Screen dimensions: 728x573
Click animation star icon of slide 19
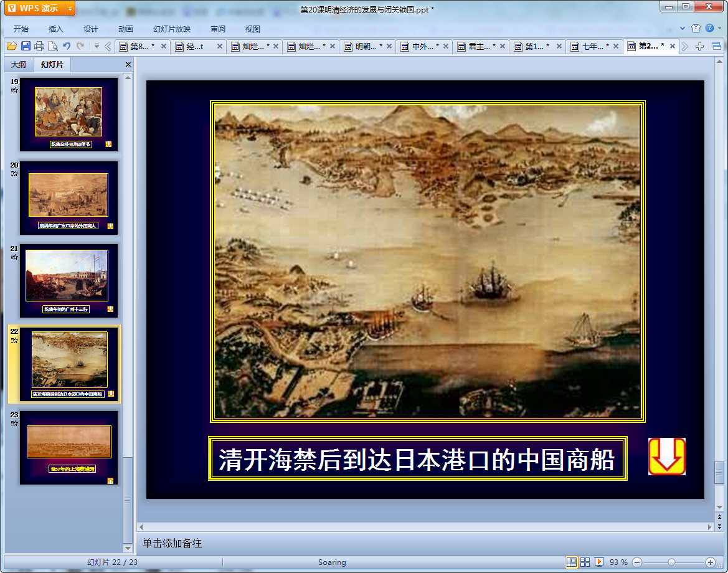(x=14, y=90)
